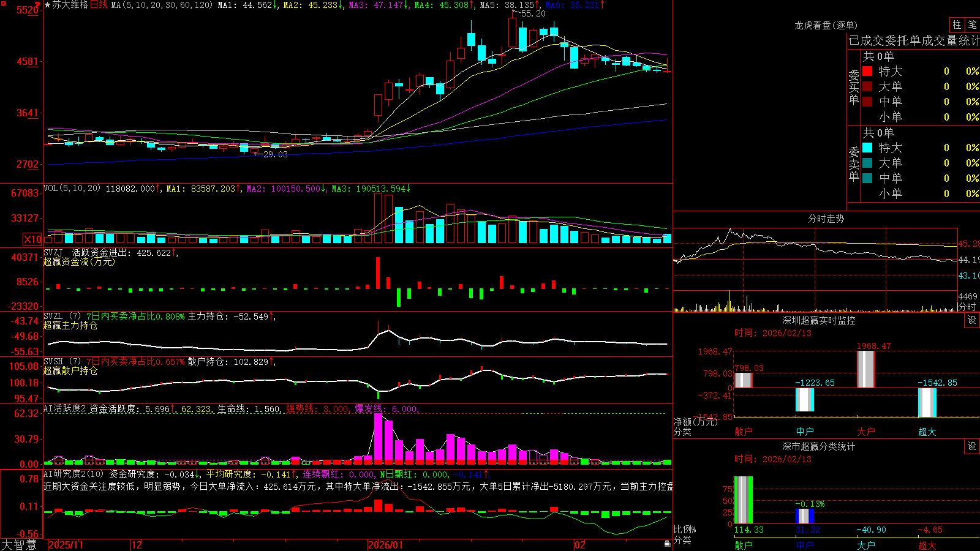Open MA(5,10,20,30,60,120) indicator parameters
The image size is (980, 551).
[162, 5]
